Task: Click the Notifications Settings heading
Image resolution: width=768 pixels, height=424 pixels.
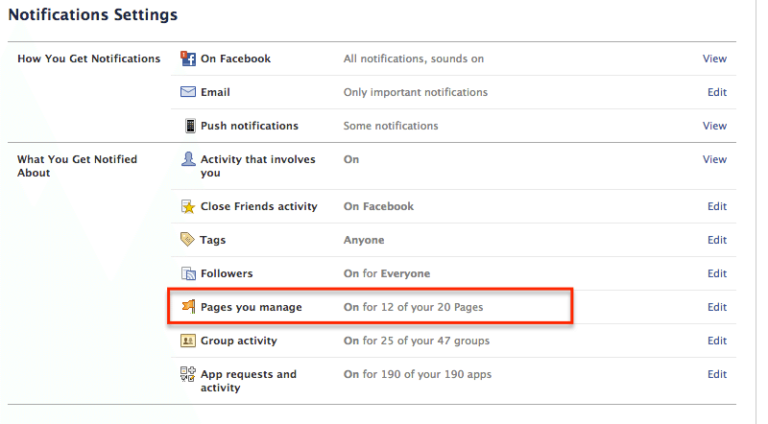Action: pos(93,15)
